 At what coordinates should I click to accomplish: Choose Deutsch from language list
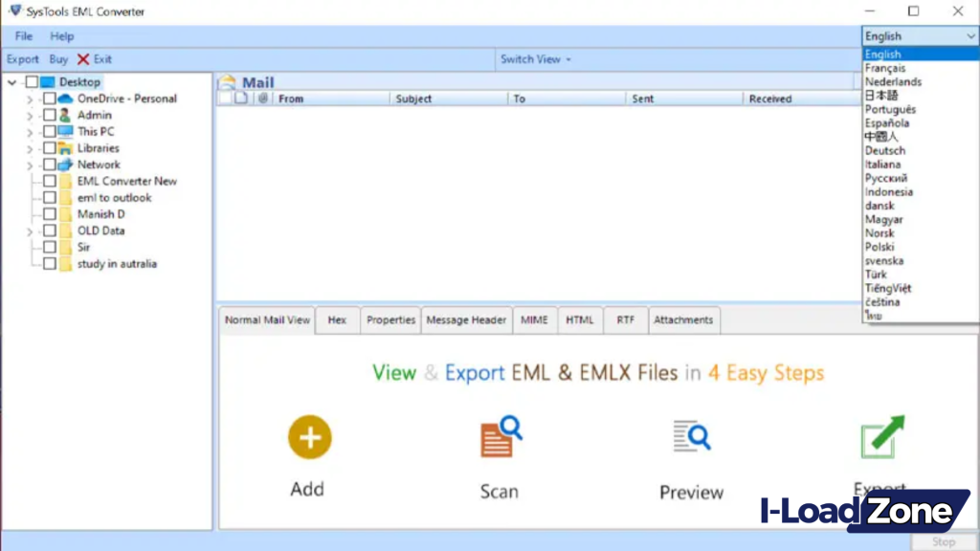(920, 150)
